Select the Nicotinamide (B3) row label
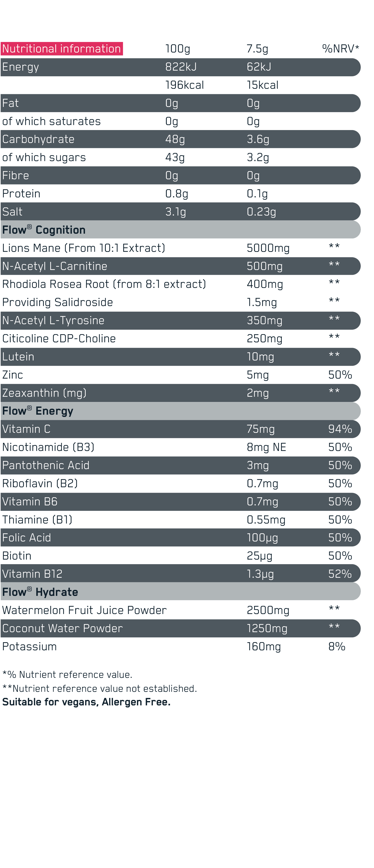Image resolution: width=374 pixels, height=868 pixels. [x=48, y=447]
